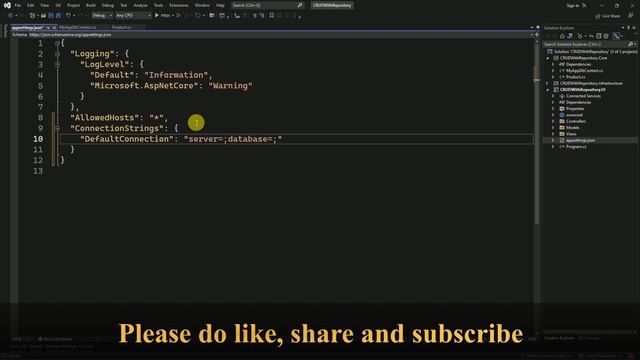Click the Start Without Debugging outline play icon
This screenshot has width=640, height=360.
click(178, 16)
